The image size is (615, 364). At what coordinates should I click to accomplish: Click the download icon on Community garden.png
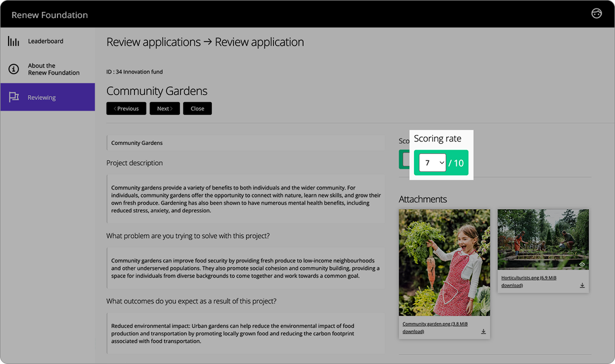[483, 331]
